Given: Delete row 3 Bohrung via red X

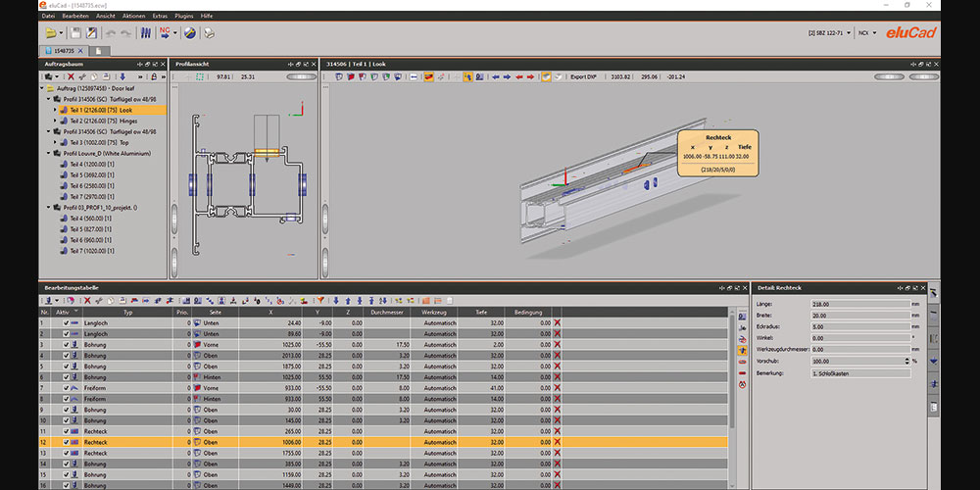Looking at the screenshot, I should pyautogui.click(x=558, y=345).
